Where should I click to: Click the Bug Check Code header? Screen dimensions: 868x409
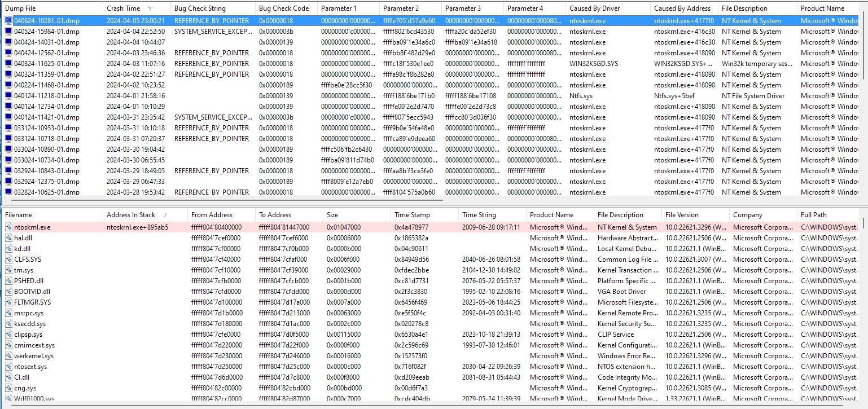point(286,8)
